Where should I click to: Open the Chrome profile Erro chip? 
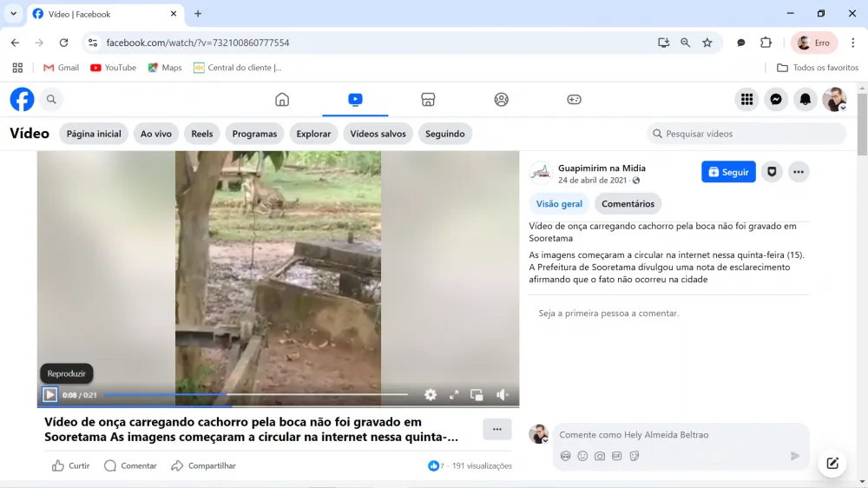pos(814,43)
